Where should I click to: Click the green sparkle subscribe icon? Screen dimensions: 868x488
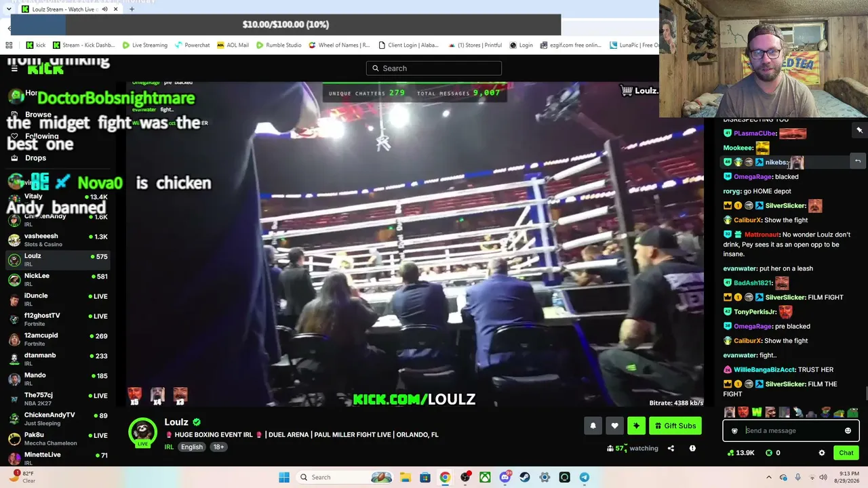pyautogui.click(x=636, y=426)
